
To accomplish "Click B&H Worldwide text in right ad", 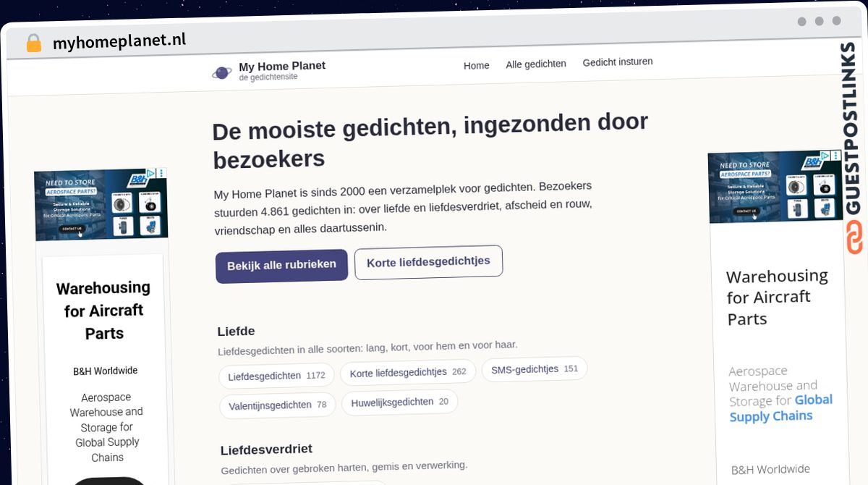I will pos(770,469).
